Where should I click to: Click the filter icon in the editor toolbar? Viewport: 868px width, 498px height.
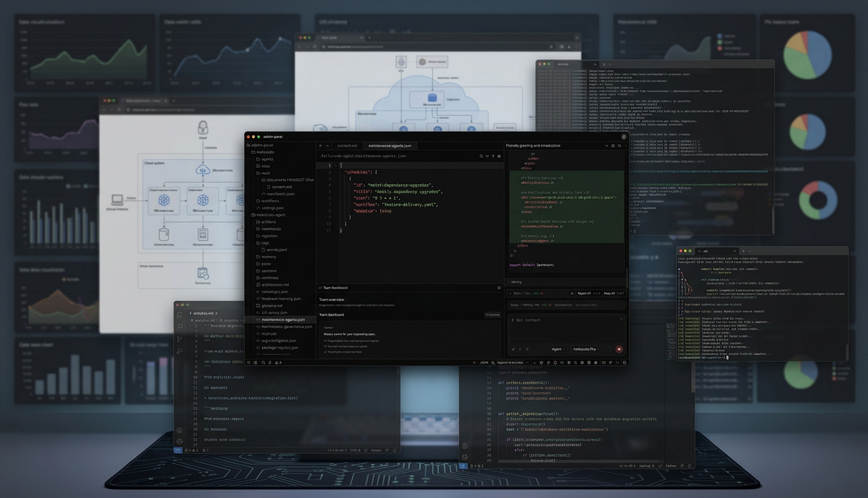[493, 156]
